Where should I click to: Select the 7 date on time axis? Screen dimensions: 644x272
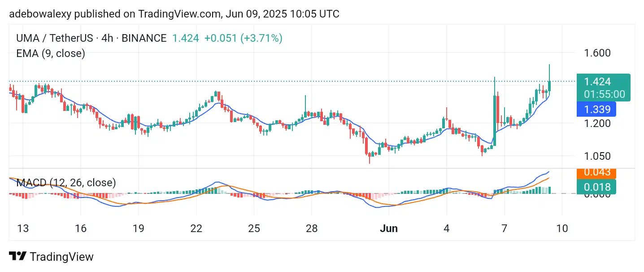[x=504, y=228]
